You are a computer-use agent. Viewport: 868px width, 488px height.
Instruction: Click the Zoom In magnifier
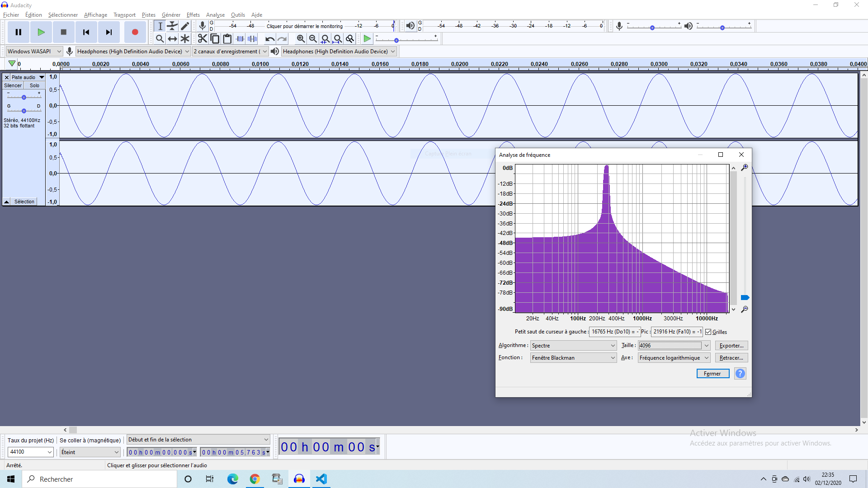coord(301,39)
